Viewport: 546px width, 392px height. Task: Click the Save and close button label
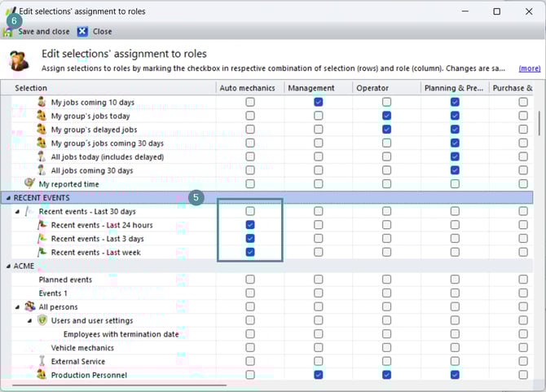(x=44, y=32)
